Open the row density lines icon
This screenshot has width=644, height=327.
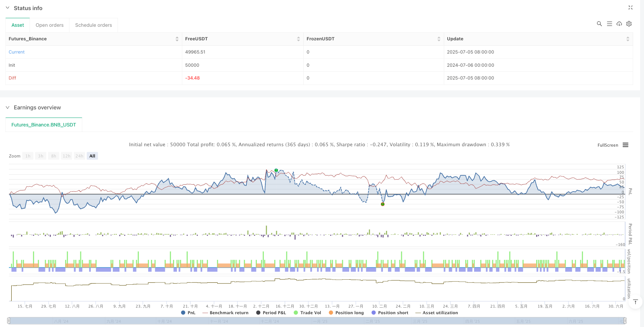[609, 24]
